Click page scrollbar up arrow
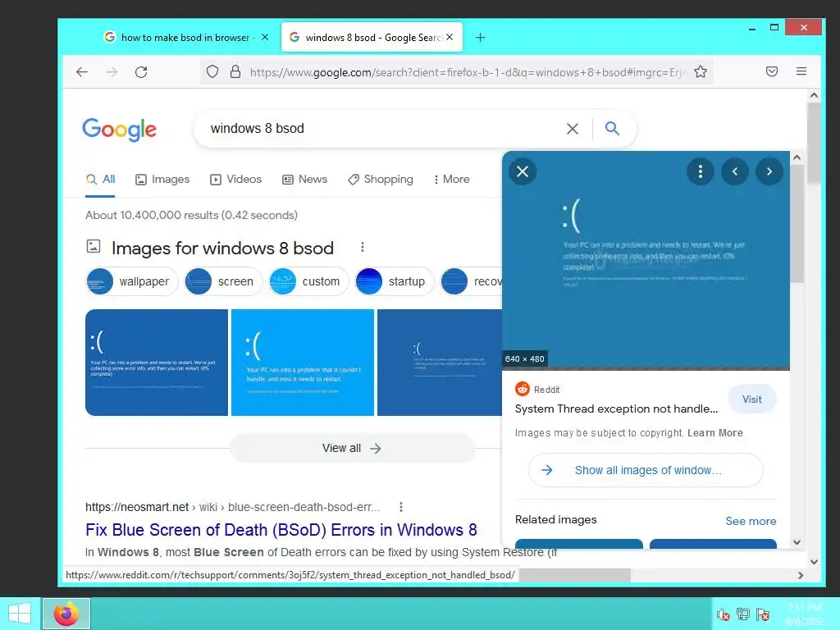 point(814,95)
